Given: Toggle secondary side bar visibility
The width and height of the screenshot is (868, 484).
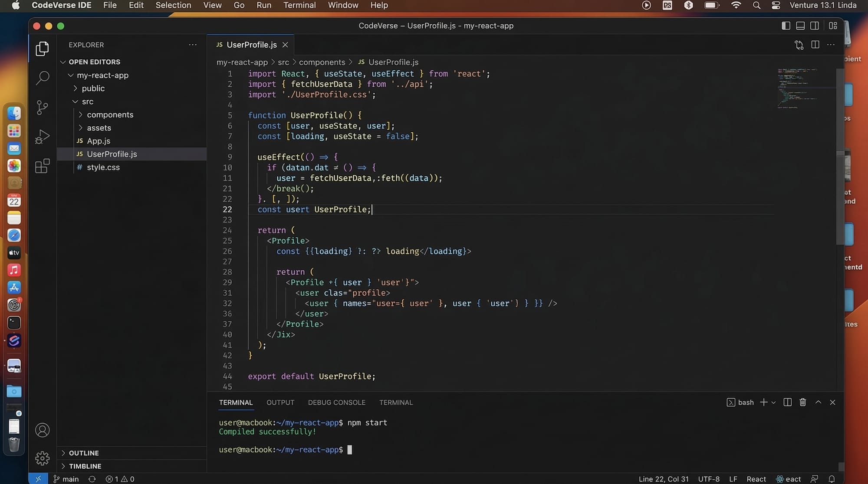Looking at the screenshot, I should coord(815,26).
